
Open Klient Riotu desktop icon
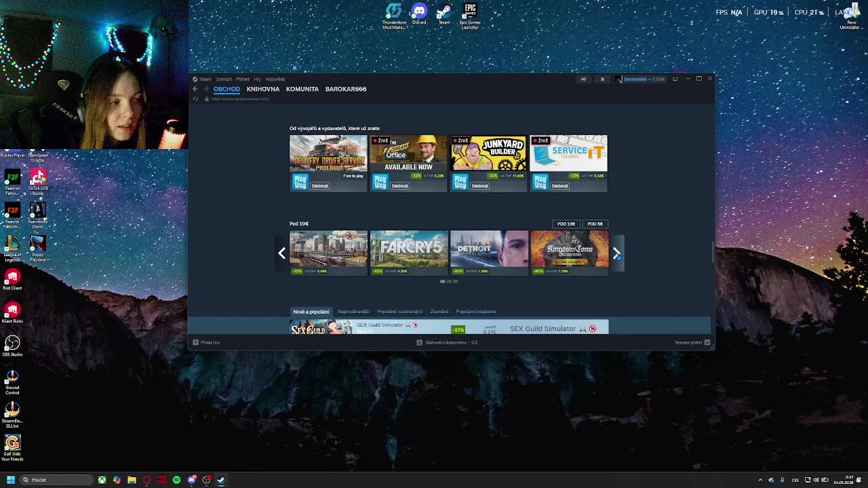coord(12,312)
